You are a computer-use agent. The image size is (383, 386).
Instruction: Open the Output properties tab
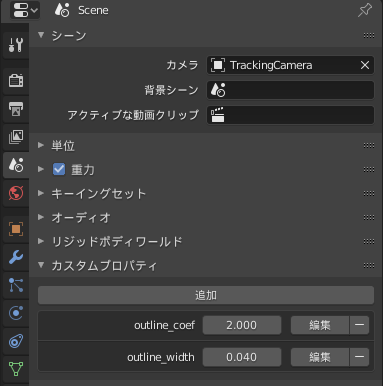pos(16,109)
